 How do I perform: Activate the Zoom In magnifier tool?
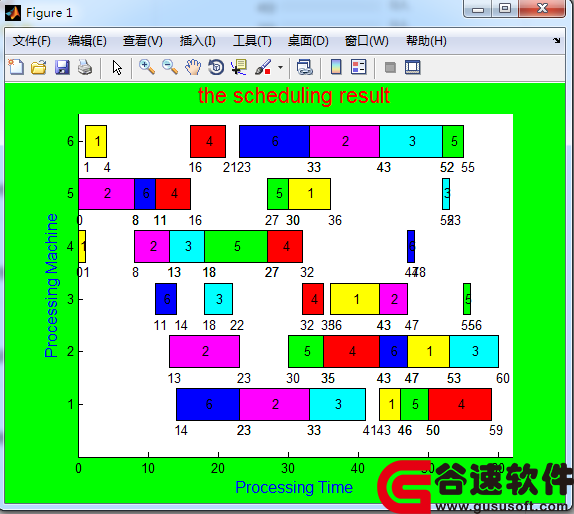point(147,68)
